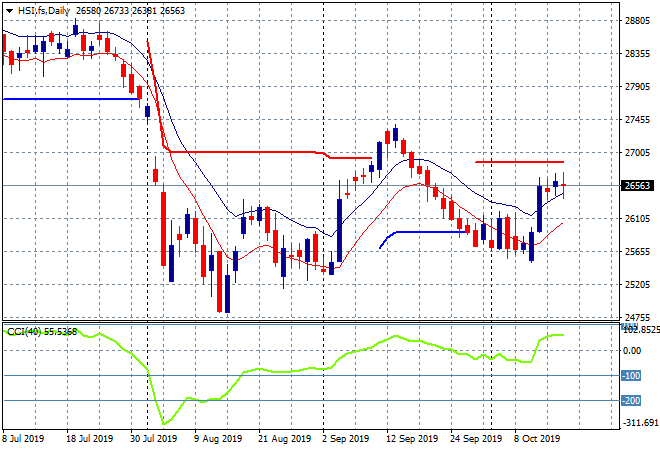Viewport: 660px width, 450px height.
Task: Click the 28355 price axis label
Action: point(637,54)
